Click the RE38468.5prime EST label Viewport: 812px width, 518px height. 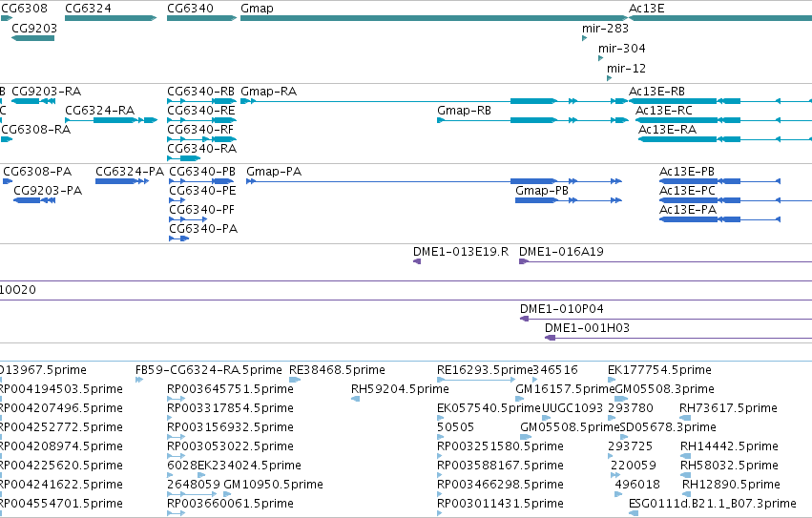pyautogui.click(x=337, y=370)
